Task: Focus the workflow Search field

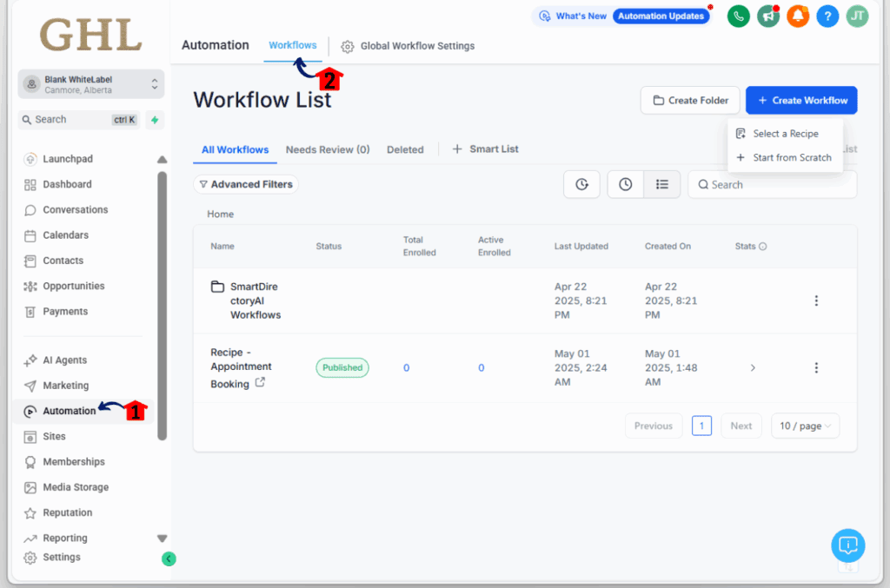Action: 772,185
